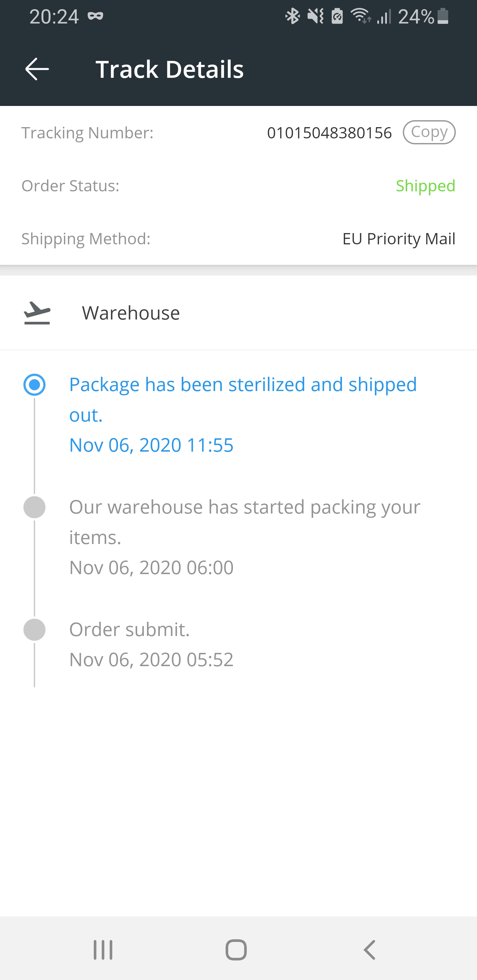Tap the Track Details title

coord(169,69)
